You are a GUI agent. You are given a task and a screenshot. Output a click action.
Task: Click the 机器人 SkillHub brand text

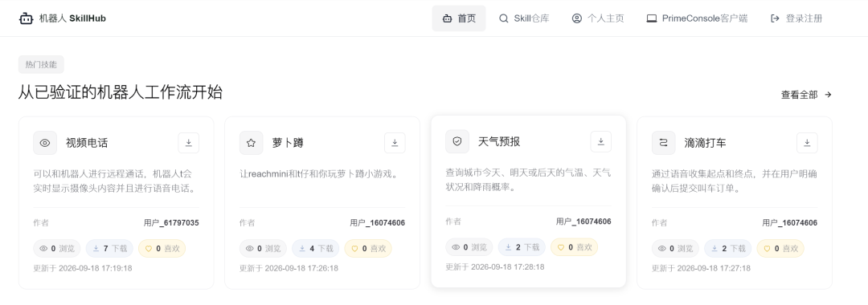[x=72, y=18]
